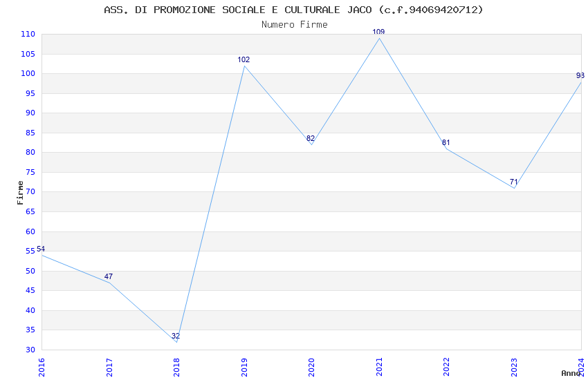
Task: Click y-axis value 80
Action: pyautogui.click(x=30, y=153)
